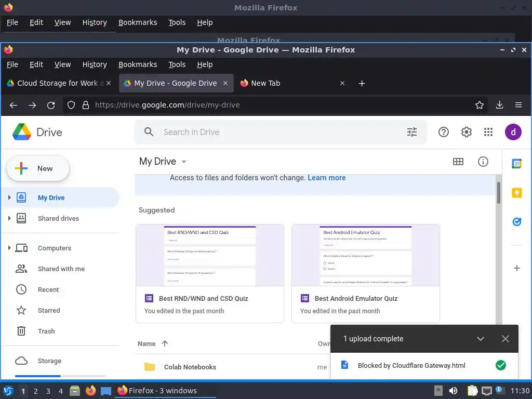Go back with the browser back arrow
Viewport: 532px width, 399px height.
coord(13,105)
